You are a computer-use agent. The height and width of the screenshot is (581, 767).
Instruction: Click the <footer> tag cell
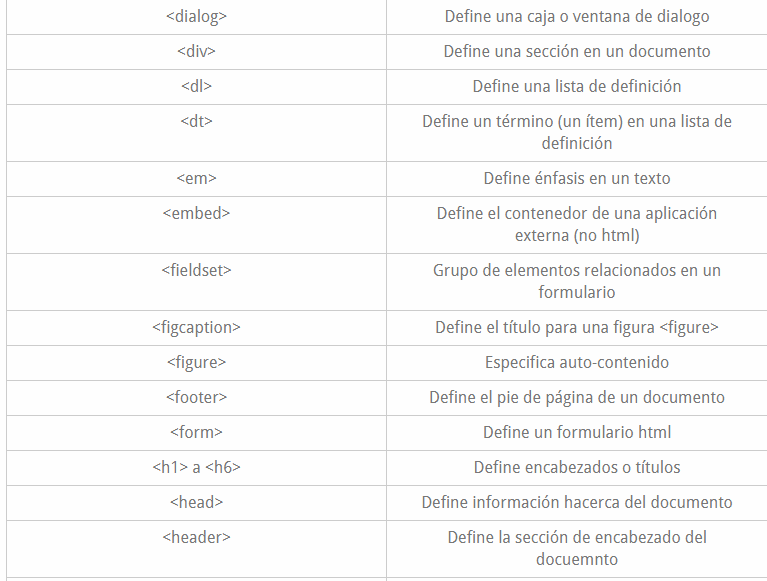coord(196,398)
